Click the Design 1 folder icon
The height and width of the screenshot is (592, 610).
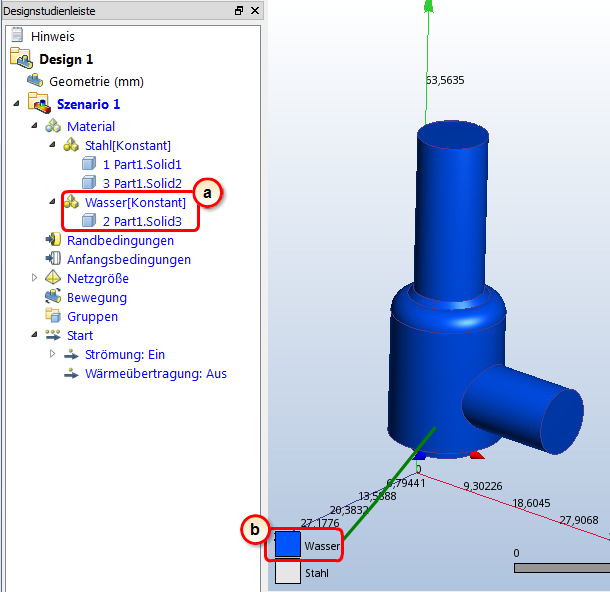pos(21,58)
